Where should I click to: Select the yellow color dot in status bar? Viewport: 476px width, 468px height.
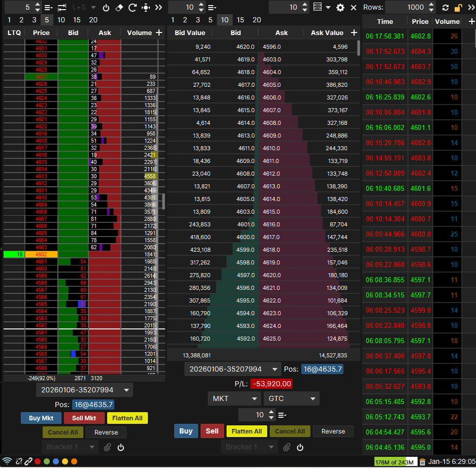(x=65, y=461)
